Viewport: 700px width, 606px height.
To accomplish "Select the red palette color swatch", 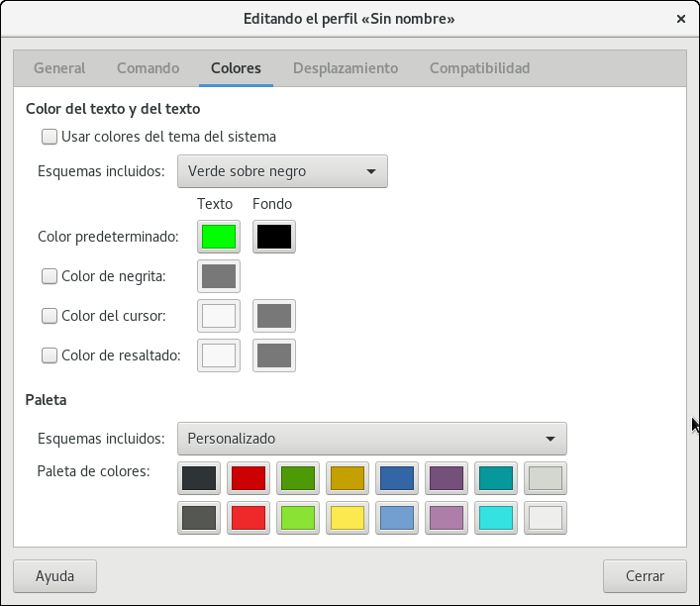I will tap(248, 479).
